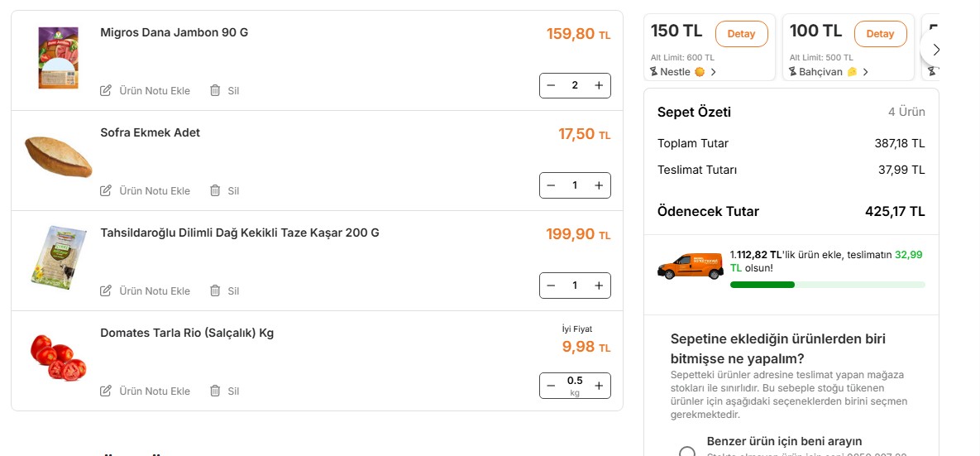This screenshot has height=456, width=980.
Task: Add note icon for Tahsildaroğlu Kaşar
Action: click(x=106, y=290)
